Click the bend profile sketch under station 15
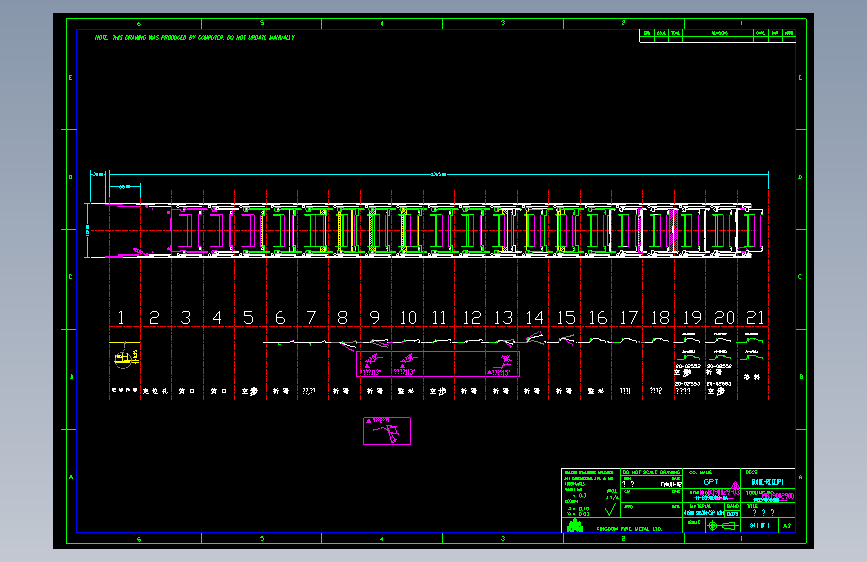This screenshot has height=562, width=867. [x=565, y=339]
